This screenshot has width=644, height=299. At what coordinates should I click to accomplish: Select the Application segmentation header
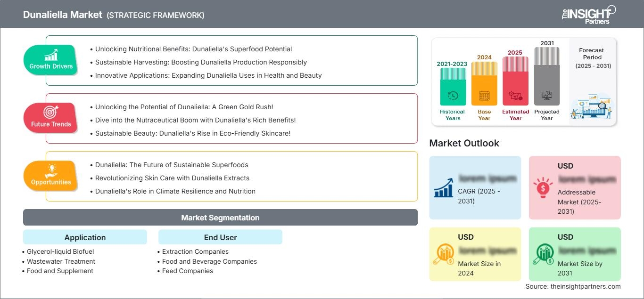(x=85, y=237)
